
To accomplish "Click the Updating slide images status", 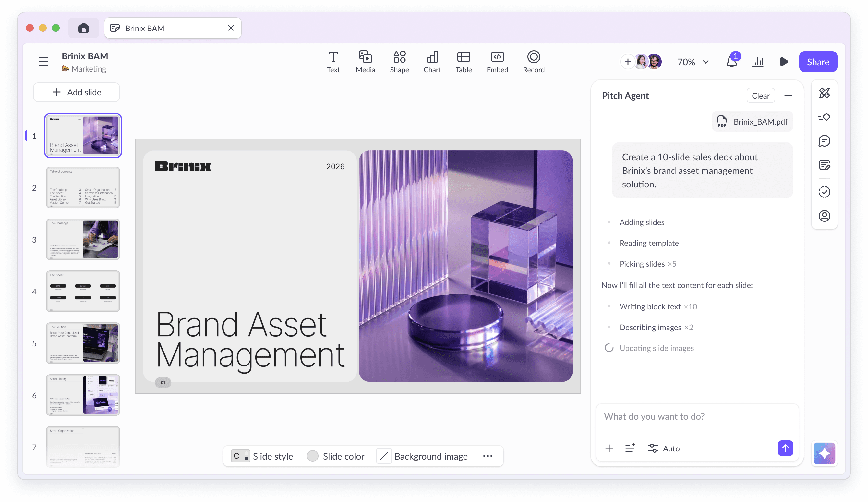I will click(657, 348).
